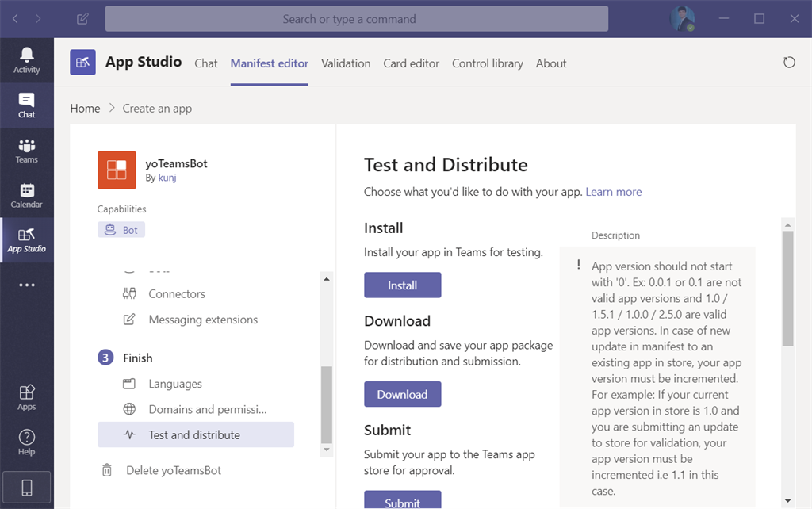
Task: Open Teams from the left rail
Action: click(x=27, y=150)
